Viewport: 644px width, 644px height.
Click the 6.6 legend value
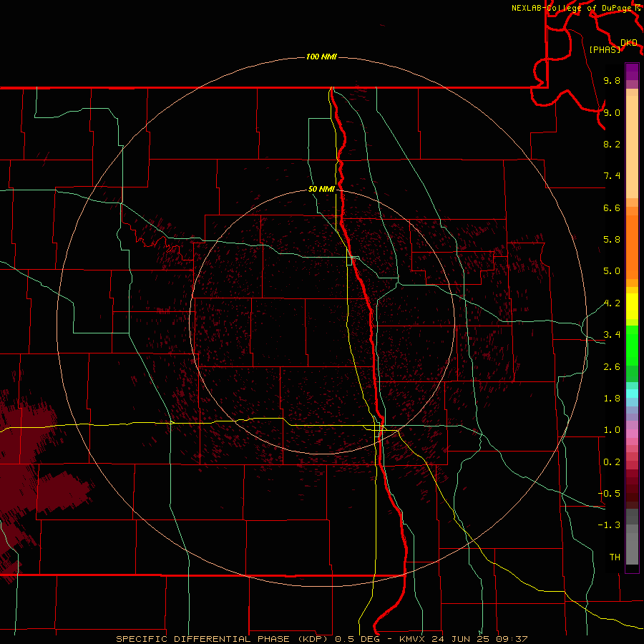pos(612,208)
